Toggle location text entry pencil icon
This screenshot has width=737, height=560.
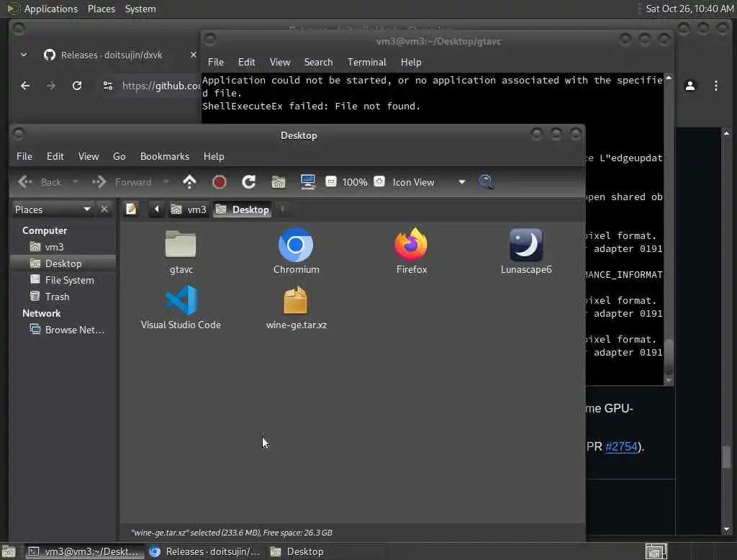(x=131, y=209)
